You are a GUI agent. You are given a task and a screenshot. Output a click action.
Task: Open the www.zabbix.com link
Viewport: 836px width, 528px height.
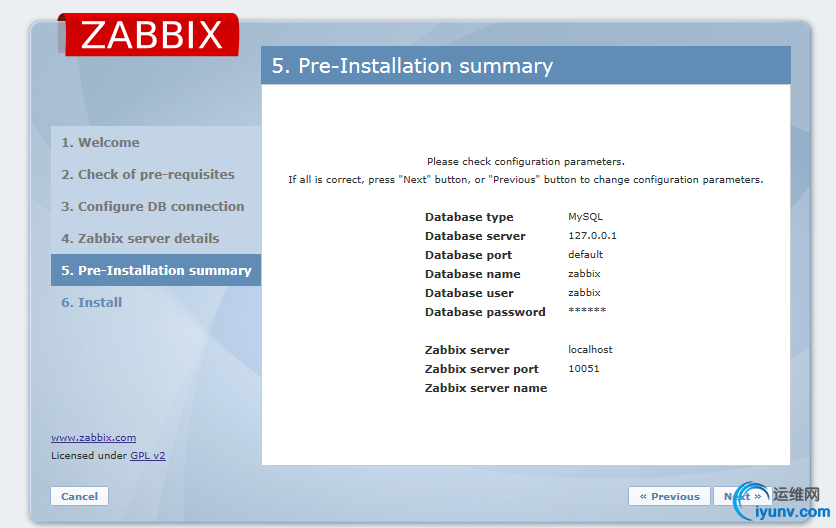93,437
